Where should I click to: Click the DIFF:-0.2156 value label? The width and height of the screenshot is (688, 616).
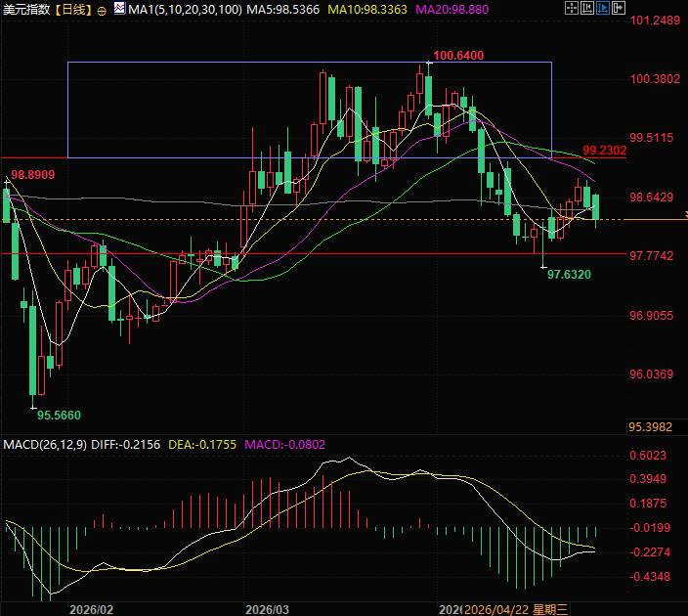coord(127,444)
